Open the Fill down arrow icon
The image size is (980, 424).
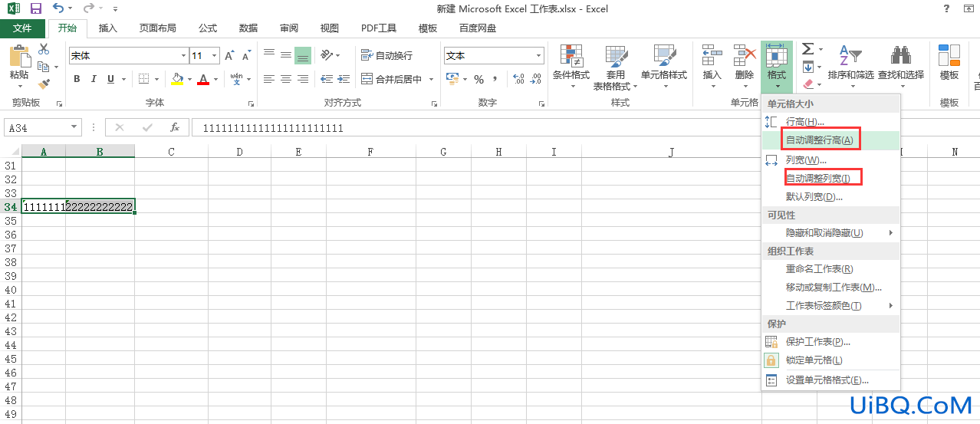tap(807, 67)
